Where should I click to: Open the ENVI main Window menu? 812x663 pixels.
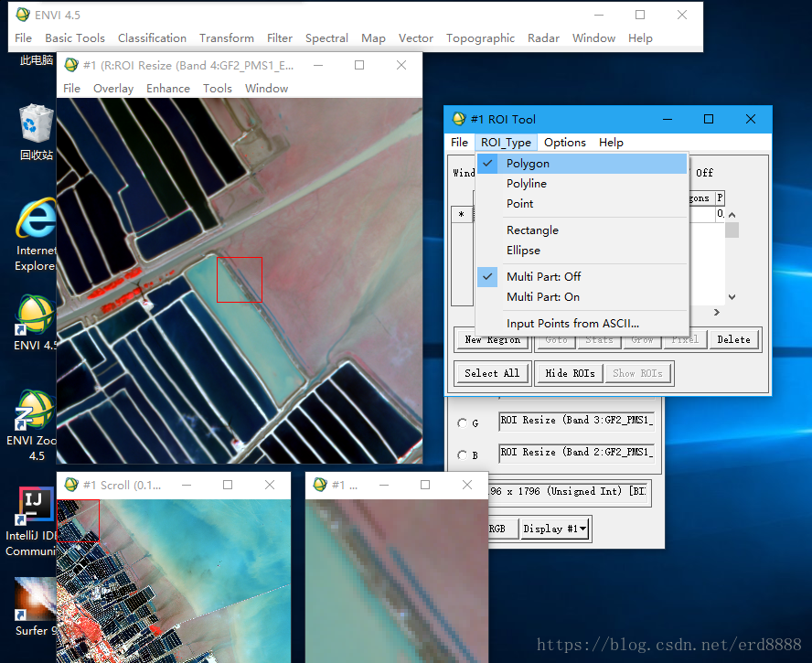click(594, 38)
